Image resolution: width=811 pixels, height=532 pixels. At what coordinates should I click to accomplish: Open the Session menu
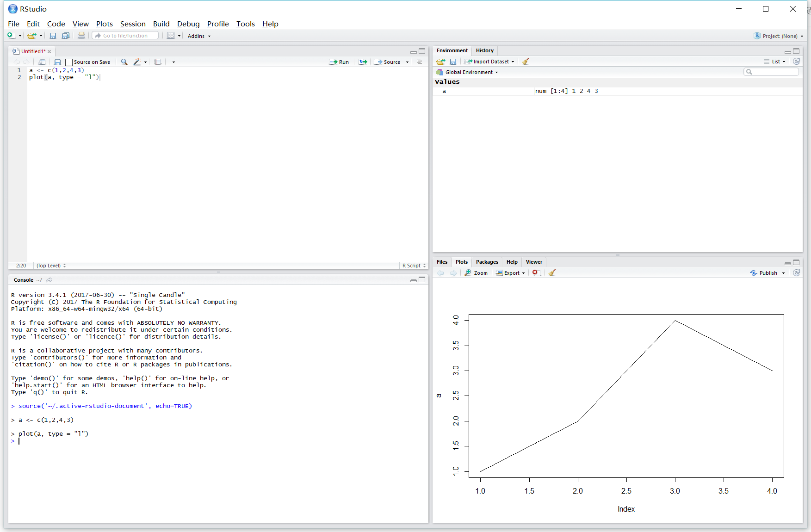133,24
